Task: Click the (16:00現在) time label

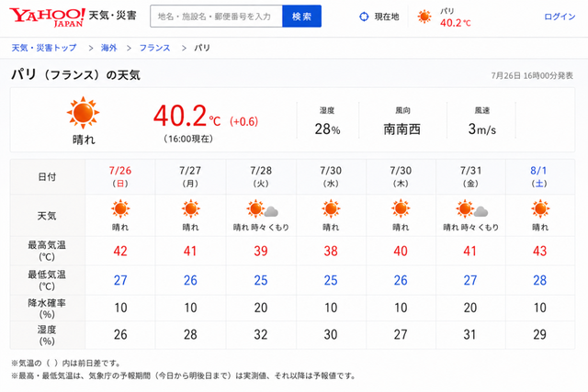Action: tap(188, 139)
